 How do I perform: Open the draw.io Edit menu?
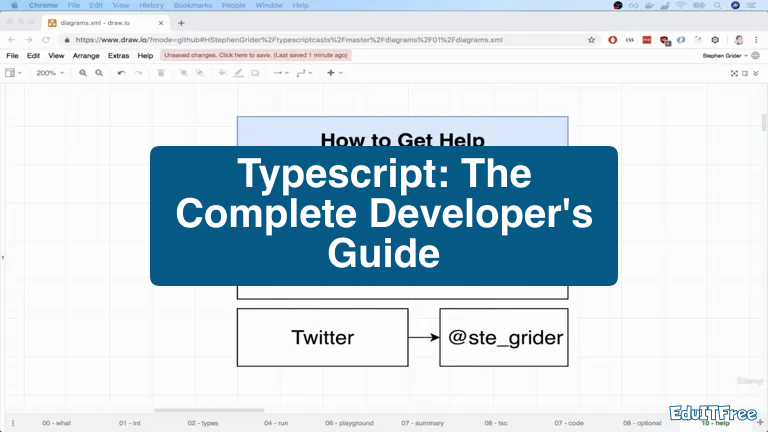click(33, 56)
